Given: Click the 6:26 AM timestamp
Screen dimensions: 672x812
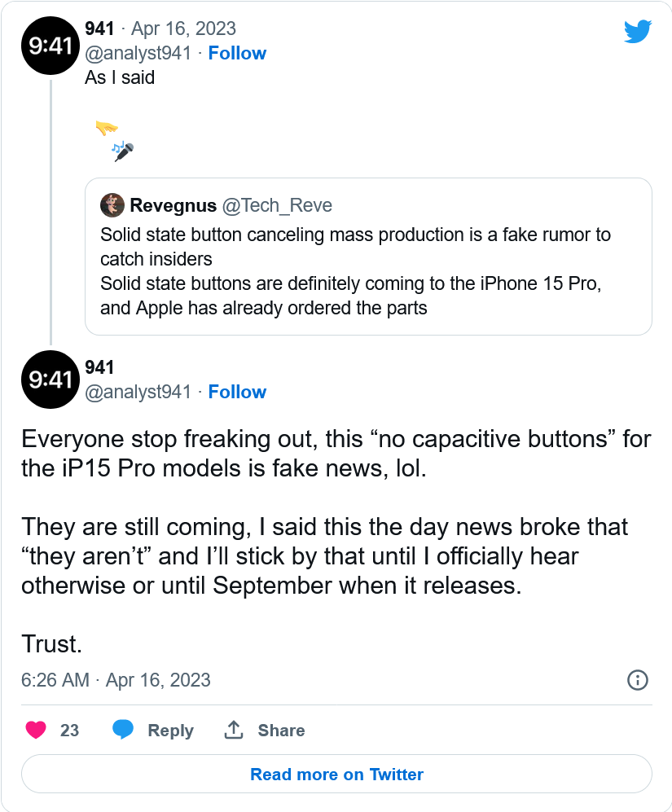Looking at the screenshot, I should click(x=54, y=679).
